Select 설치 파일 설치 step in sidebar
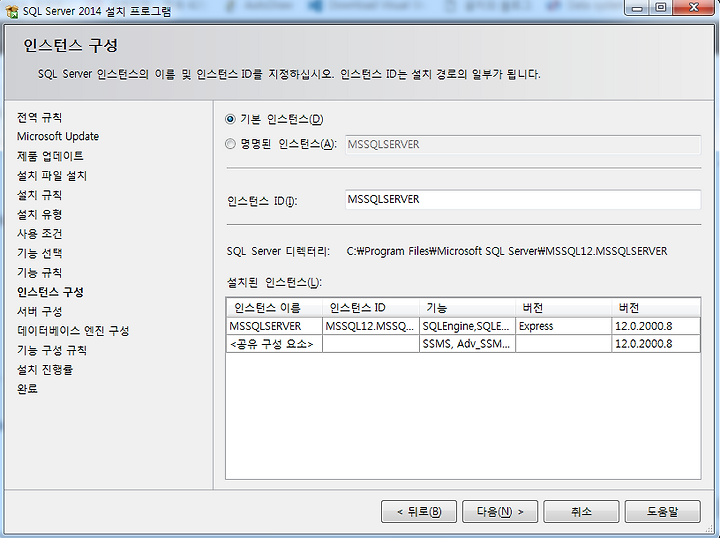Screen dimensions: 720x538 [x=52, y=176]
